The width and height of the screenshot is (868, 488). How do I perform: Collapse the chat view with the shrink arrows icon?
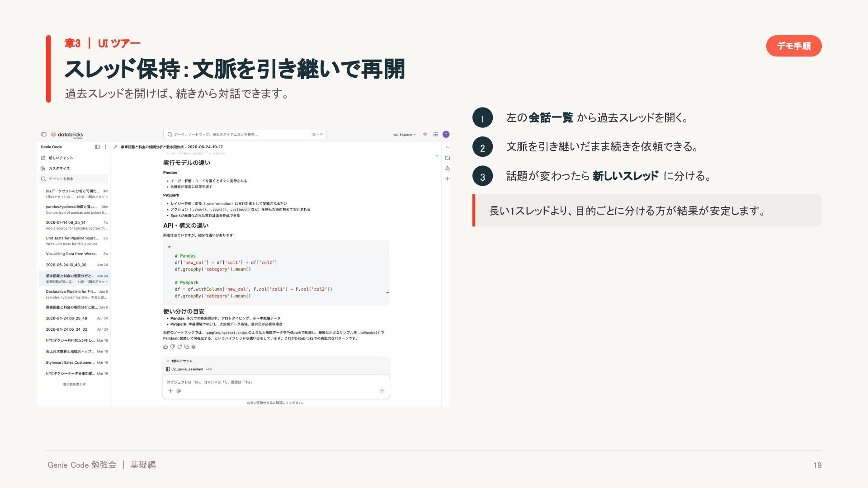tap(115, 147)
